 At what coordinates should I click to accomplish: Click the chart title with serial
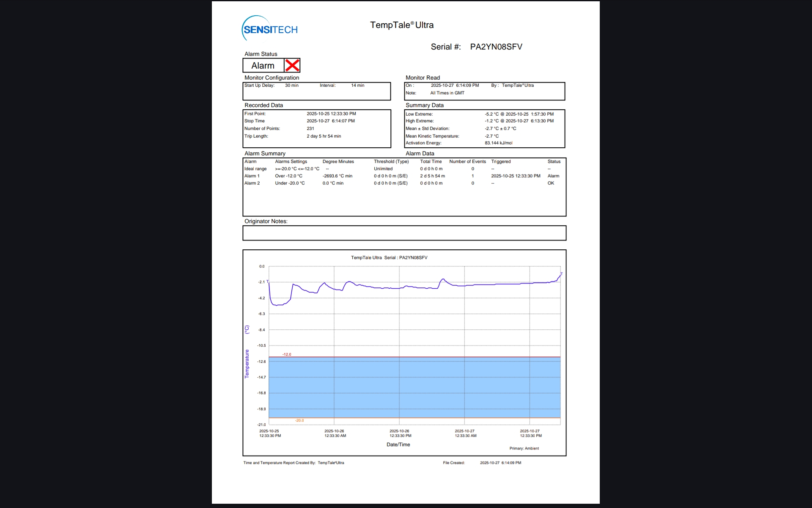point(389,257)
